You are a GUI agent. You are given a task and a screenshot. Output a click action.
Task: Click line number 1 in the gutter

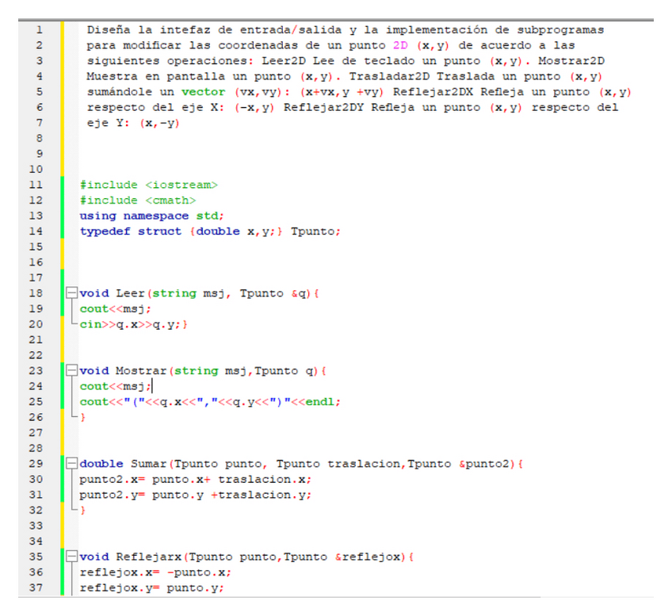pyautogui.click(x=38, y=30)
